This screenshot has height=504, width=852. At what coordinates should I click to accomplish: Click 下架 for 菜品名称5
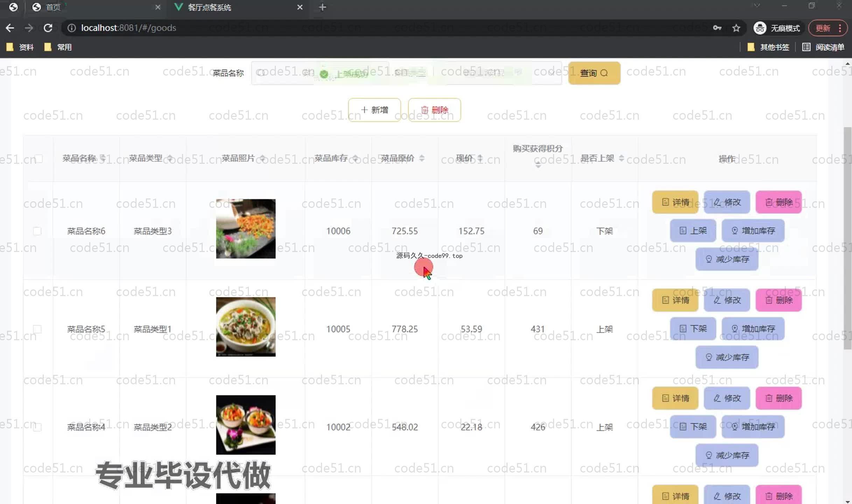click(693, 329)
